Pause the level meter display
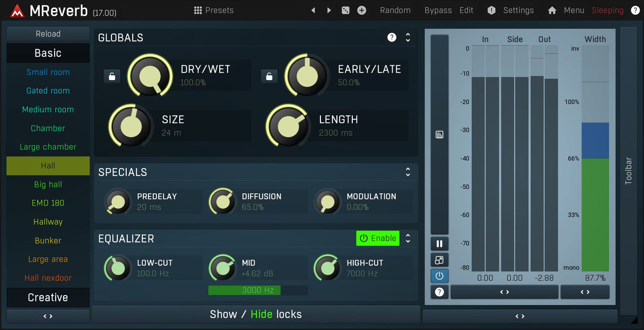644x330 pixels. coord(439,244)
